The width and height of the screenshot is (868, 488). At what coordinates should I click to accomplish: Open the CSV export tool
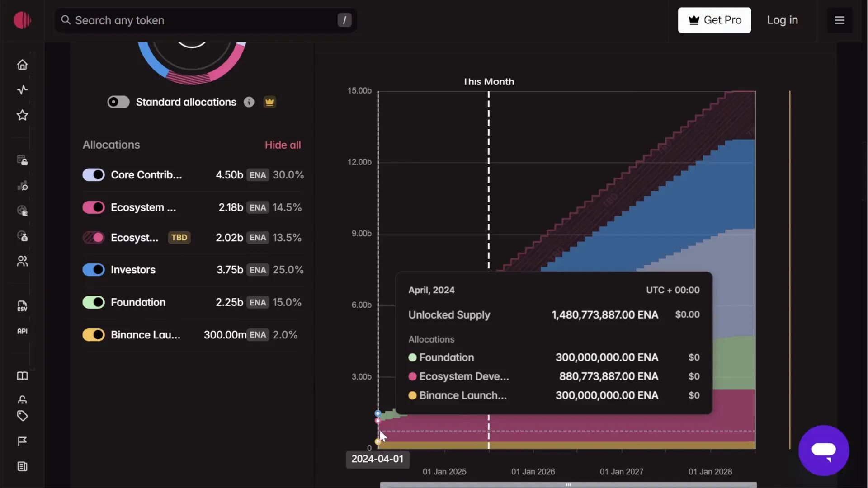(x=22, y=306)
